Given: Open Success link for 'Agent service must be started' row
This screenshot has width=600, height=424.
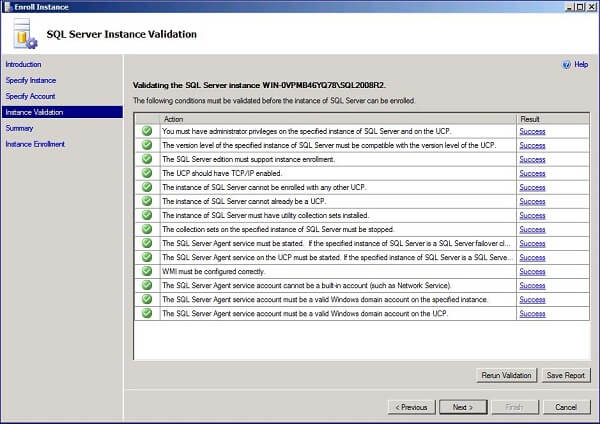Looking at the screenshot, I should 532,244.
